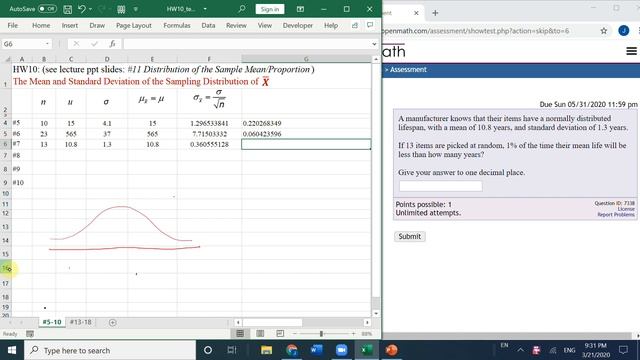The width and height of the screenshot is (640, 360).
Task: Click the borders grid icon in quick access toolbar
Action: tap(121, 9)
